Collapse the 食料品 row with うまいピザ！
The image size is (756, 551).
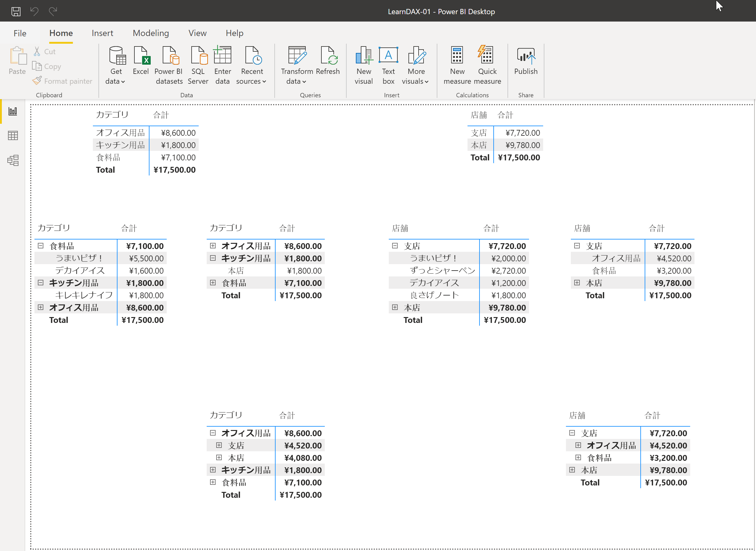click(41, 246)
